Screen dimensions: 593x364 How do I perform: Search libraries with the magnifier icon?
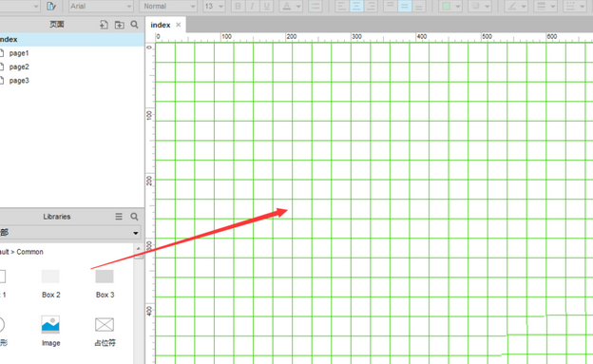[134, 217]
